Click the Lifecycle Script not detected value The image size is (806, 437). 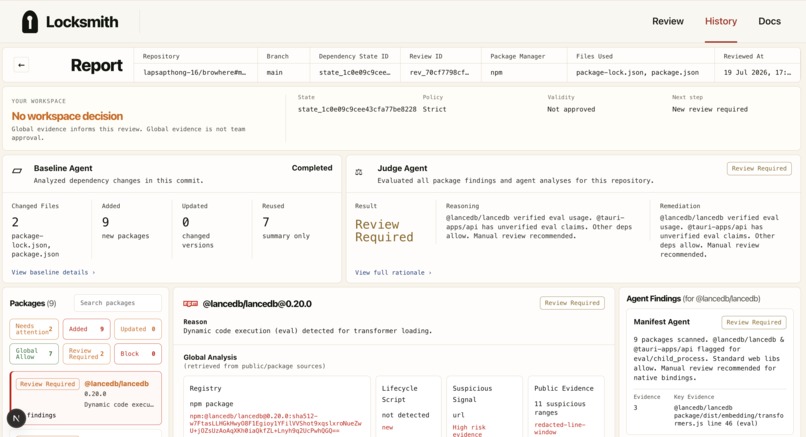point(405,415)
